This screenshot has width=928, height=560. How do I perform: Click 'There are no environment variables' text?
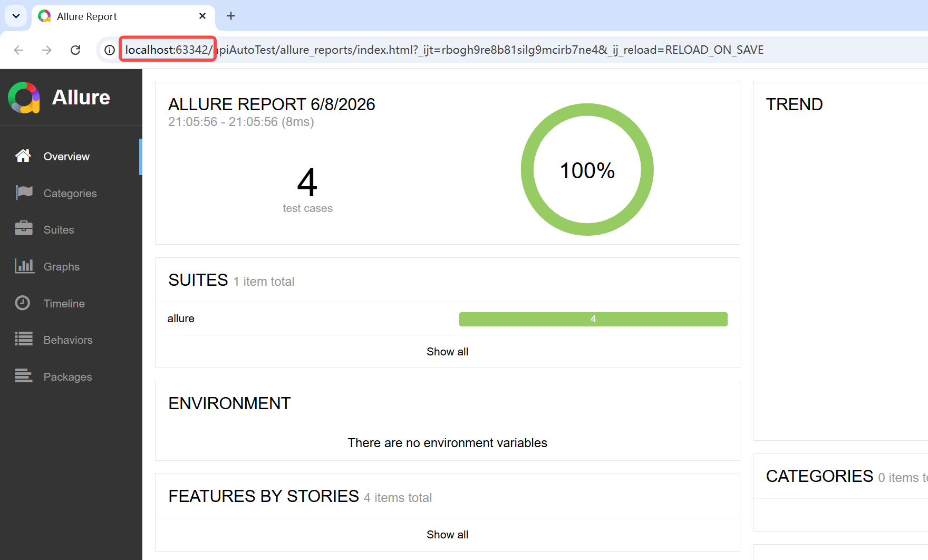(447, 443)
